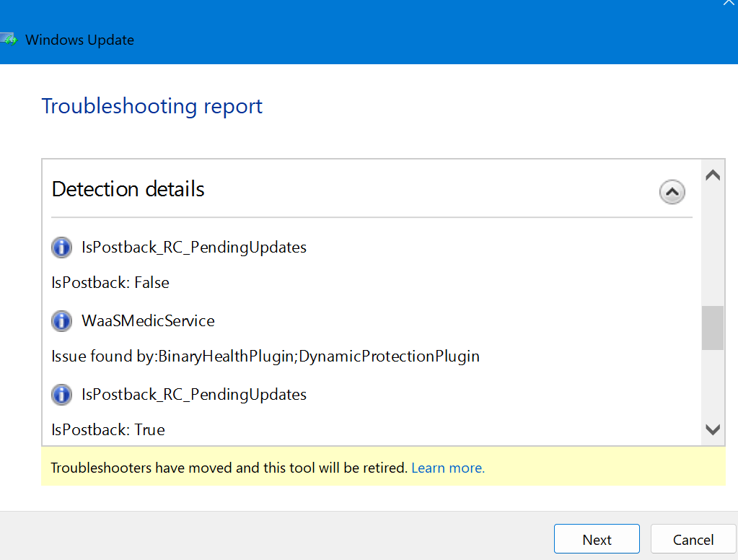Viewport: 738px width, 560px height.
Task: Select the BinaryHealthPlugin issue line
Action: click(265, 356)
